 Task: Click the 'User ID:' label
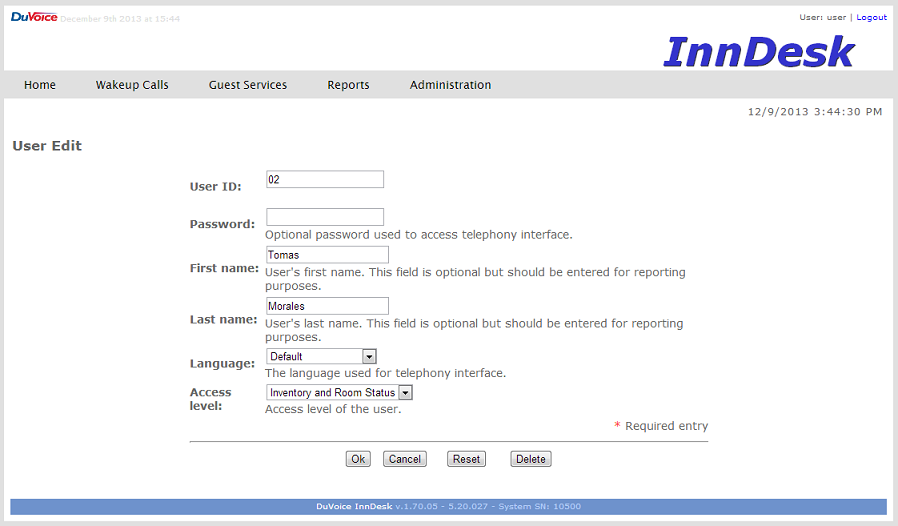click(x=215, y=187)
